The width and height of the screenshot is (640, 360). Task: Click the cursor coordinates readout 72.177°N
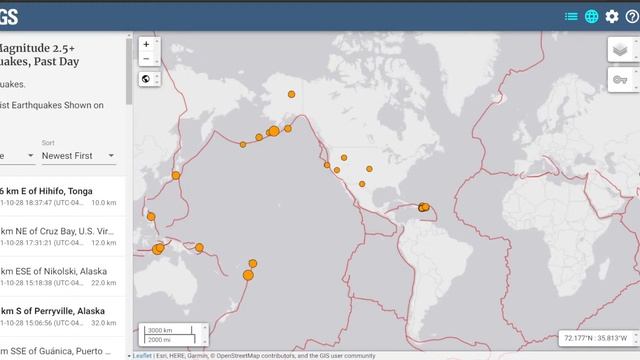pos(596,338)
